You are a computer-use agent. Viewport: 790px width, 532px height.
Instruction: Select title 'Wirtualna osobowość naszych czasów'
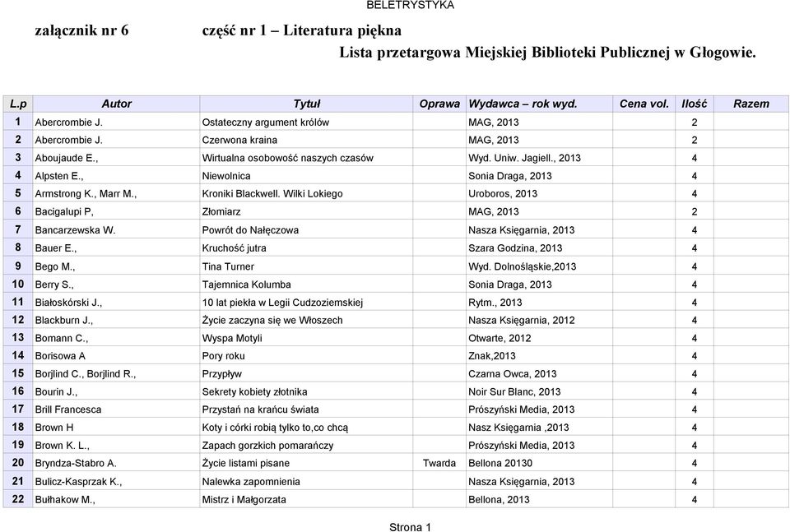pyautogui.click(x=288, y=158)
